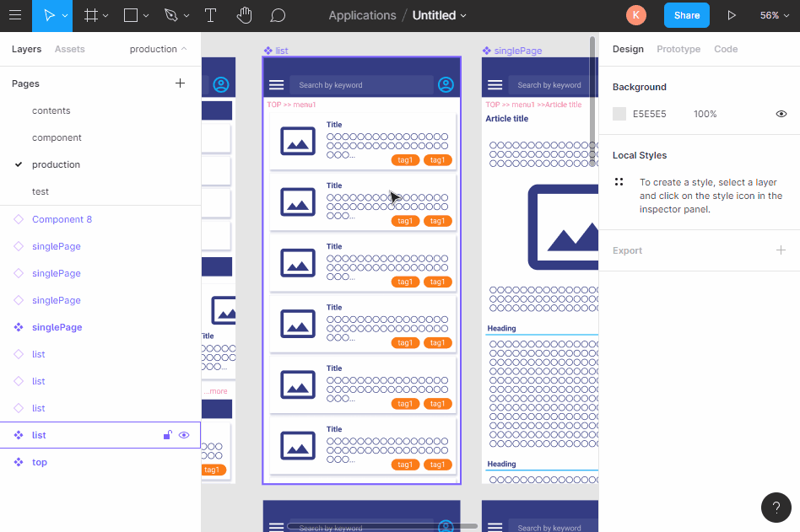The image size is (800, 532).
Task: Select the Text tool
Action: click(210, 15)
